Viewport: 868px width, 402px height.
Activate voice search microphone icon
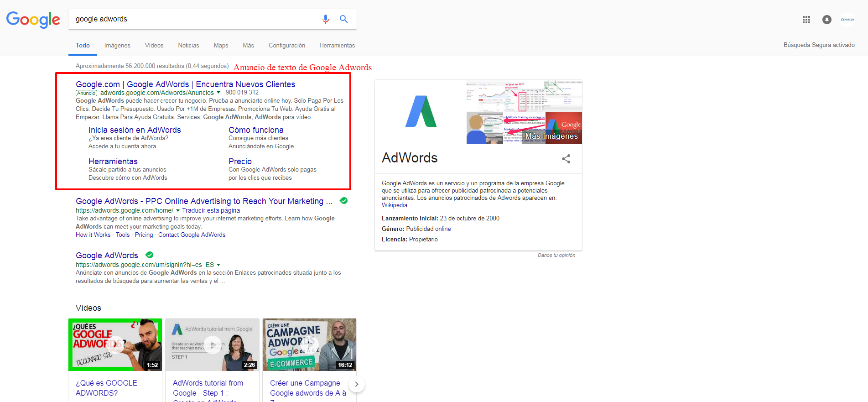(x=326, y=19)
